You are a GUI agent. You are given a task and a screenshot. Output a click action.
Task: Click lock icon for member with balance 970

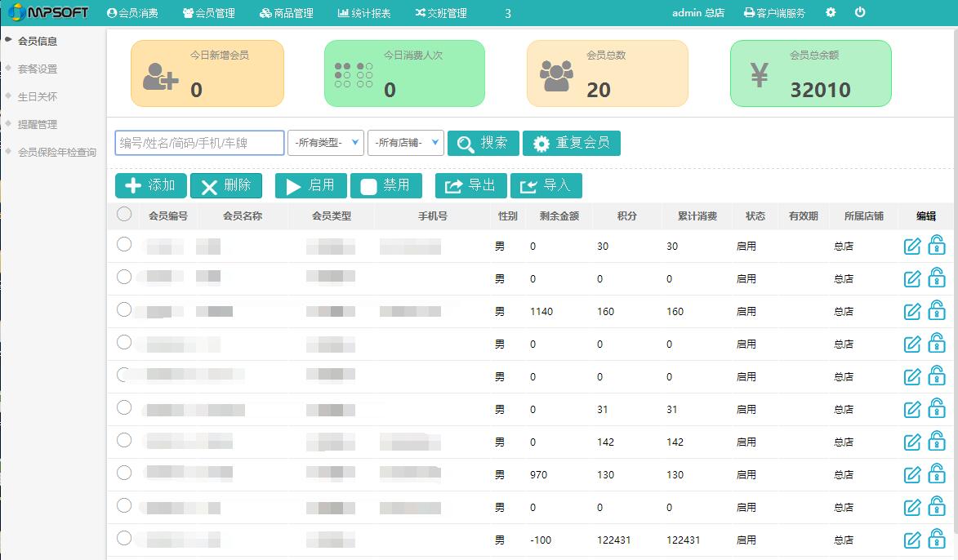(x=937, y=473)
